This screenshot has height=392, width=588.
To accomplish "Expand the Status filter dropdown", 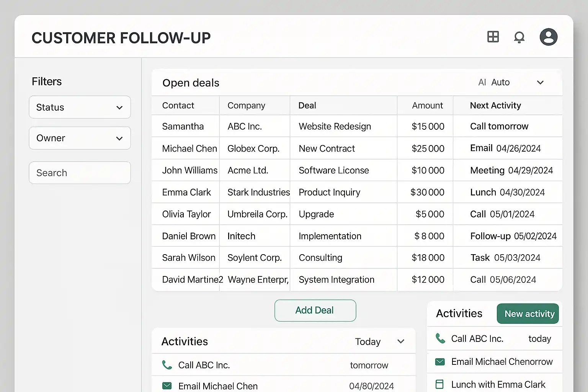I will pos(80,107).
